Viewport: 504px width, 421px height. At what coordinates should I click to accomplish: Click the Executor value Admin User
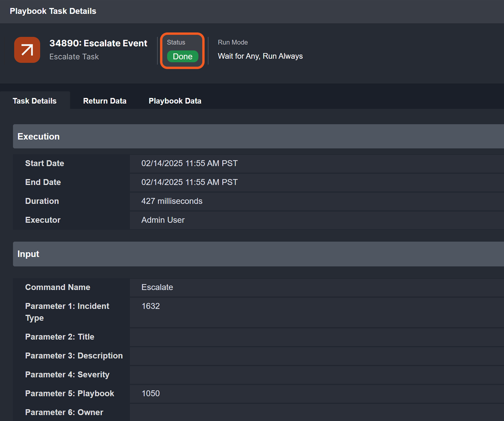(163, 220)
